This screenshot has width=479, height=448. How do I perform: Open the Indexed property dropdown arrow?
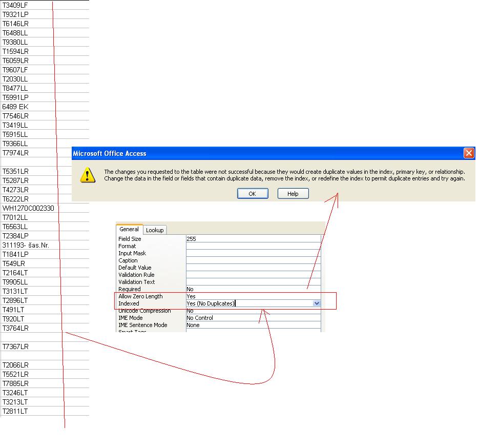click(317, 303)
